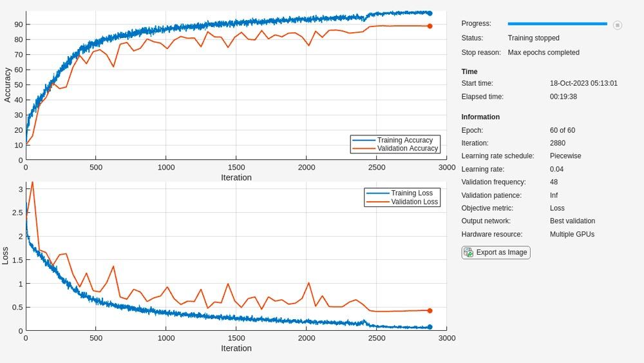This screenshot has width=644, height=363.
Task: Click the stop training icon beside progress bar
Action: pos(617,25)
